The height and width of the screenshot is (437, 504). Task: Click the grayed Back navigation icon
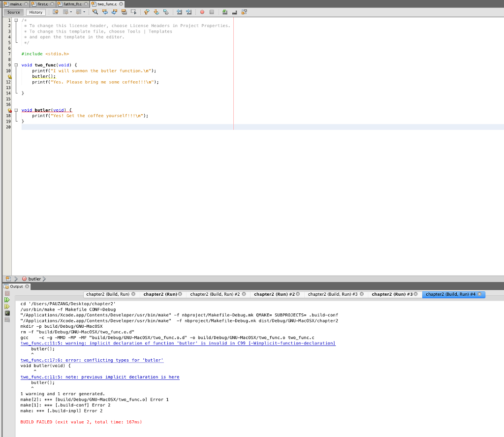pos(65,12)
